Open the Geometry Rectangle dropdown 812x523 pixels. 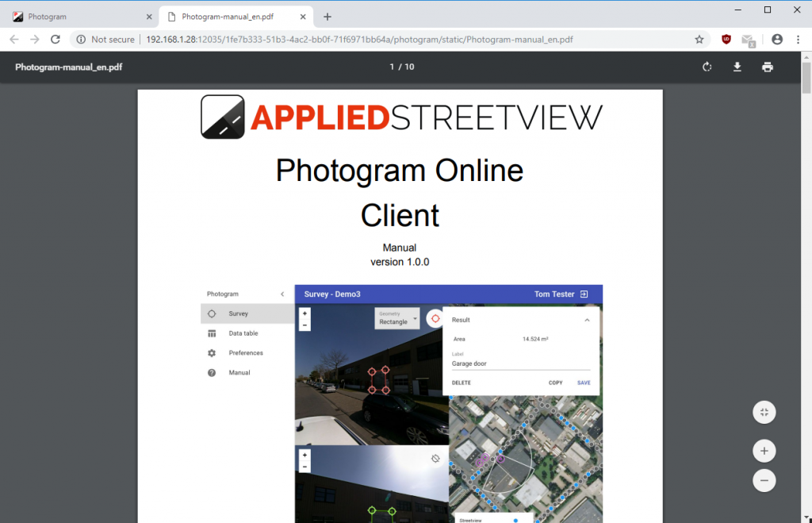coord(397,318)
